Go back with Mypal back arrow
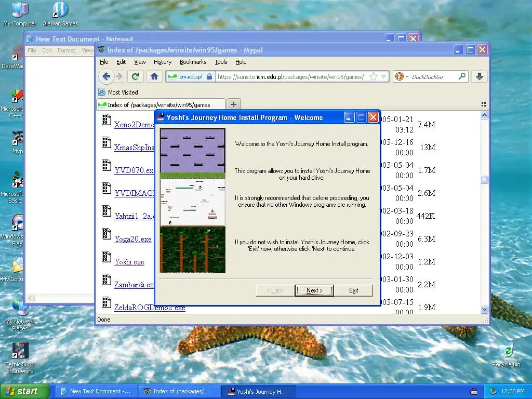This screenshot has height=399, width=532. click(106, 76)
